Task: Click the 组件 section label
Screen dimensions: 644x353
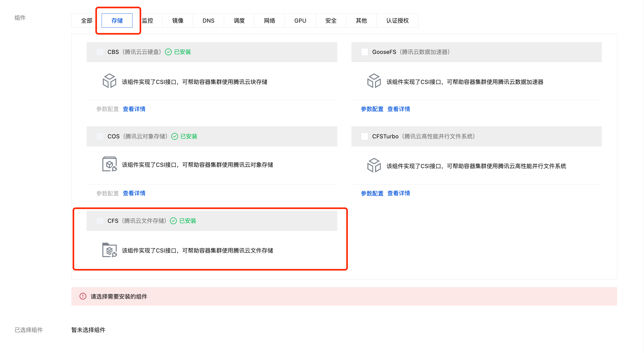Action: pos(20,18)
